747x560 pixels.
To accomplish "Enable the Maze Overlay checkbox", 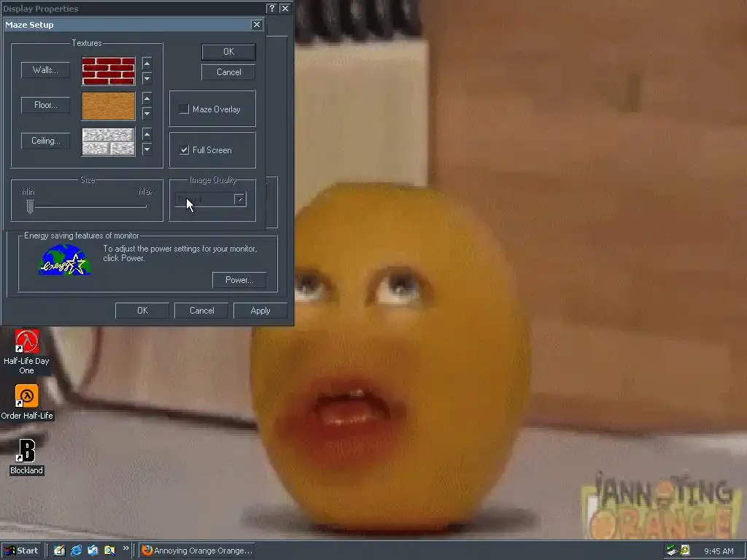I will (x=184, y=109).
